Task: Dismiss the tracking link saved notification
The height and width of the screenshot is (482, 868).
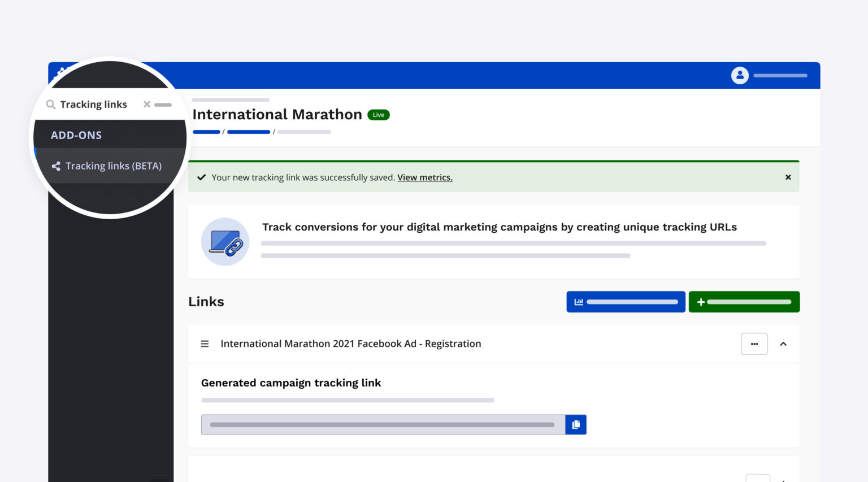Action: tap(788, 177)
